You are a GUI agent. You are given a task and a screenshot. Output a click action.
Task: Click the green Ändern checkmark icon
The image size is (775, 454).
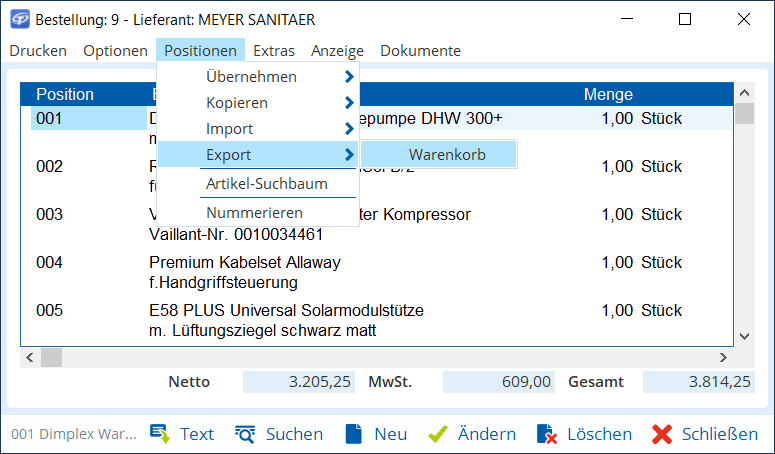point(437,434)
